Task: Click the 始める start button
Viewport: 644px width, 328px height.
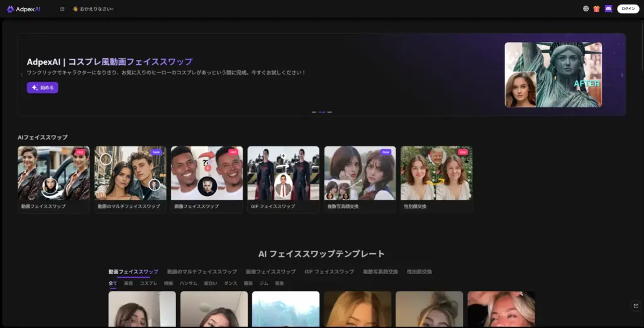Action: pos(42,87)
